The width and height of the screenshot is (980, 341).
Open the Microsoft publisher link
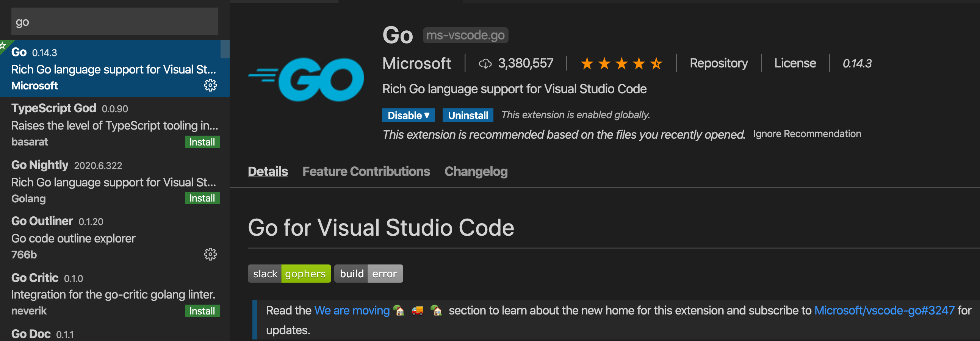[416, 63]
